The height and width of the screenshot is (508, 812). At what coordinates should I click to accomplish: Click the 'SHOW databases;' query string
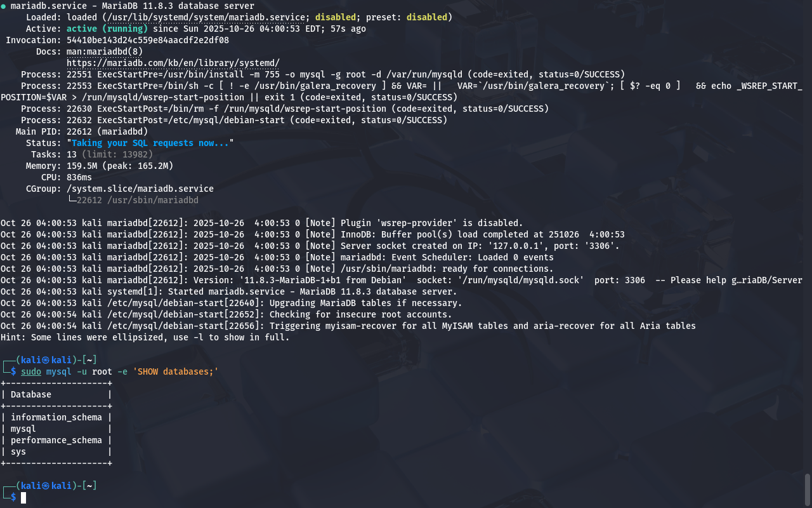point(175,371)
